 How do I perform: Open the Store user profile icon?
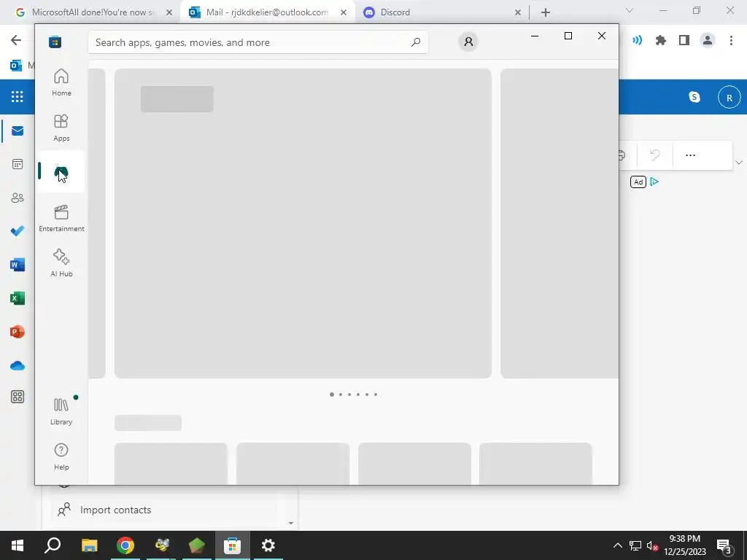(x=468, y=42)
